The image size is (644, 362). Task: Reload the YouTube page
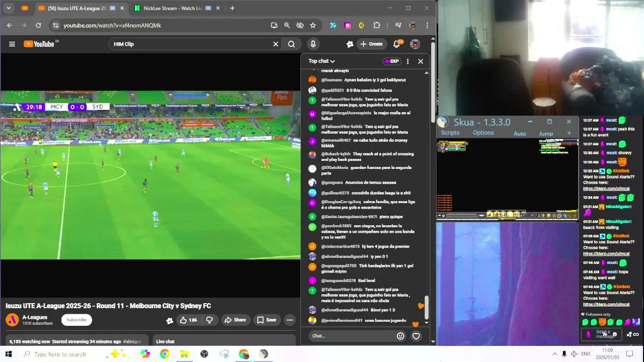click(38, 25)
